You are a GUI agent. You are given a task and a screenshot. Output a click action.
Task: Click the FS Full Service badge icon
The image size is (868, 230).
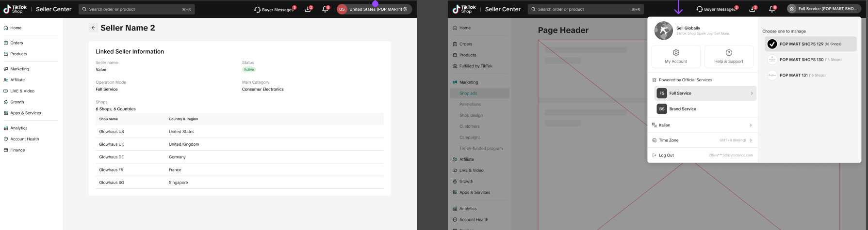662,93
